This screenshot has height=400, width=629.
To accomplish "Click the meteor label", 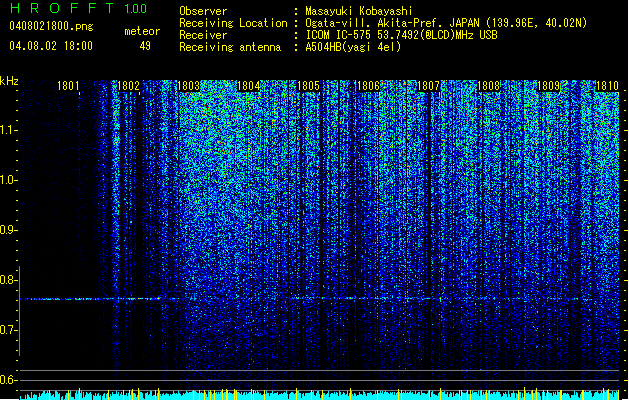I will [142, 31].
